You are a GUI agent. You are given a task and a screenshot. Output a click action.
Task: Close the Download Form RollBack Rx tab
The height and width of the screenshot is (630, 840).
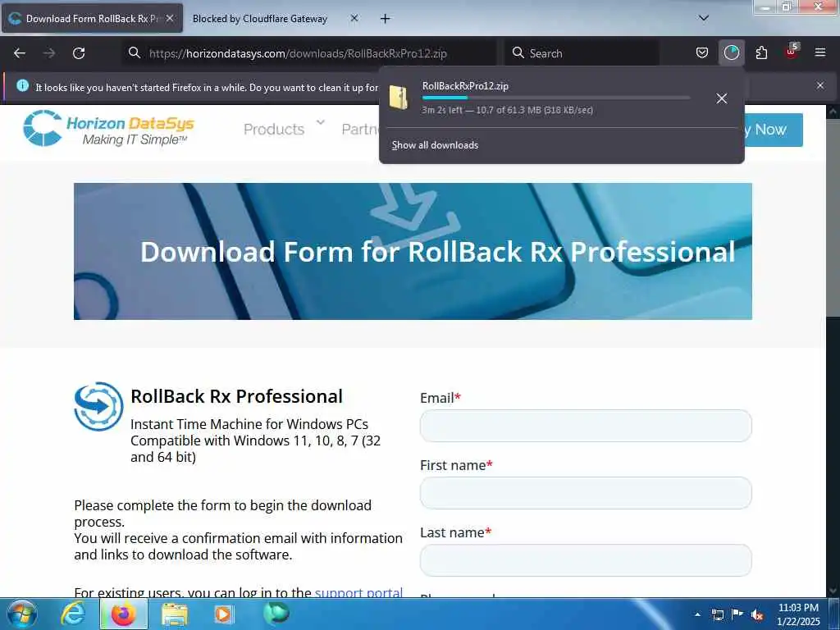click(170, 18)
